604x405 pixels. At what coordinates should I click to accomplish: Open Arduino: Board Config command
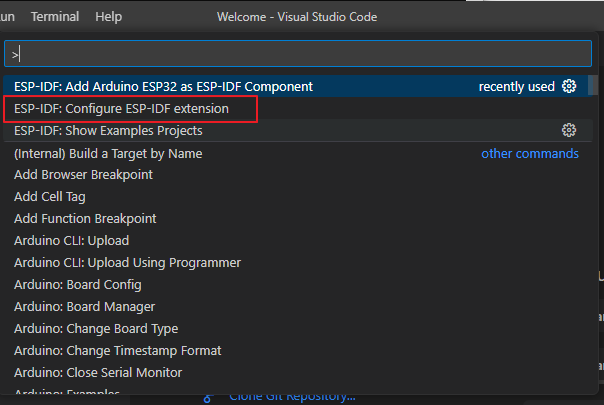296,284
